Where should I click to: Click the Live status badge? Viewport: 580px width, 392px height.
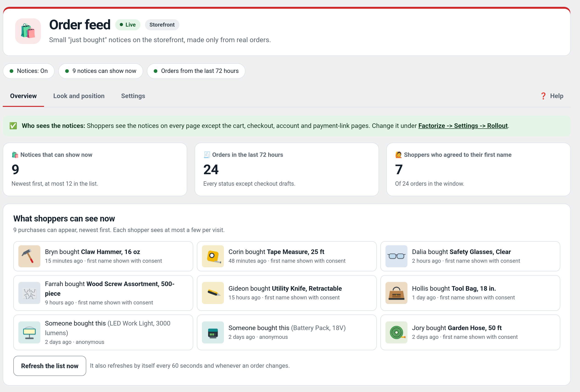[128, 25]
